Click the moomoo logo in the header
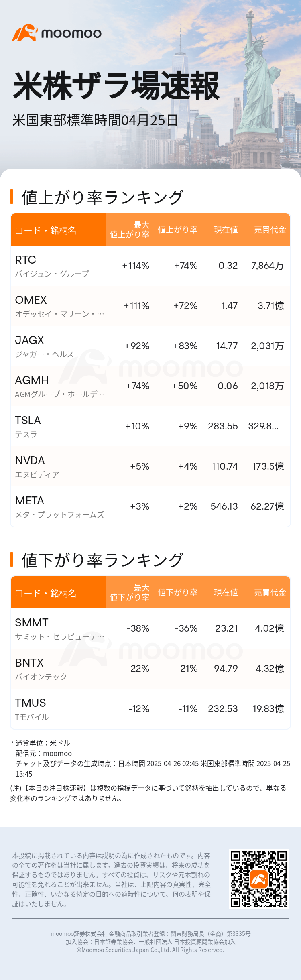Screen dimensions: 301x980 point(57,33)
